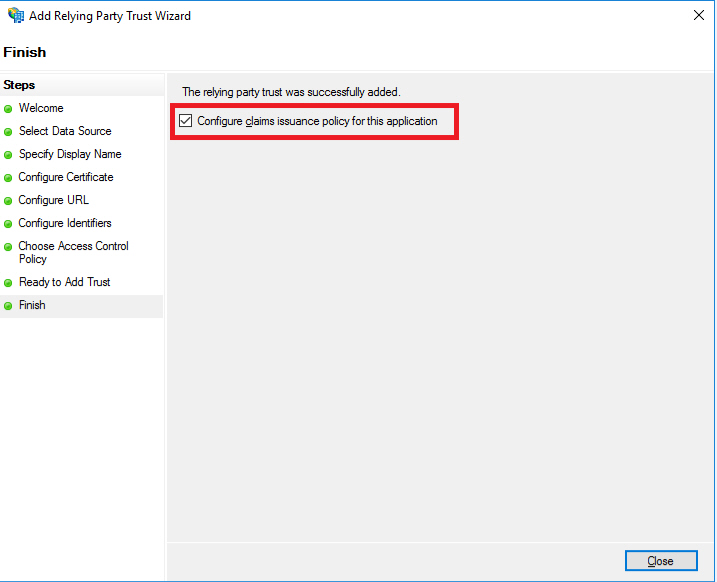Screen dimensions: 717x582
Task: Select the highlighted Finish step text in sidebar
Action: (32, 305)
